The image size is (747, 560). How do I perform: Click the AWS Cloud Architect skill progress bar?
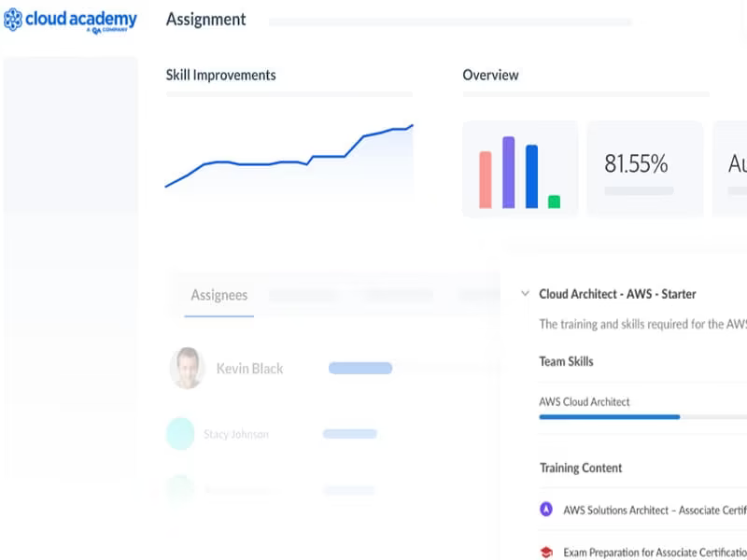click(642, 417)
